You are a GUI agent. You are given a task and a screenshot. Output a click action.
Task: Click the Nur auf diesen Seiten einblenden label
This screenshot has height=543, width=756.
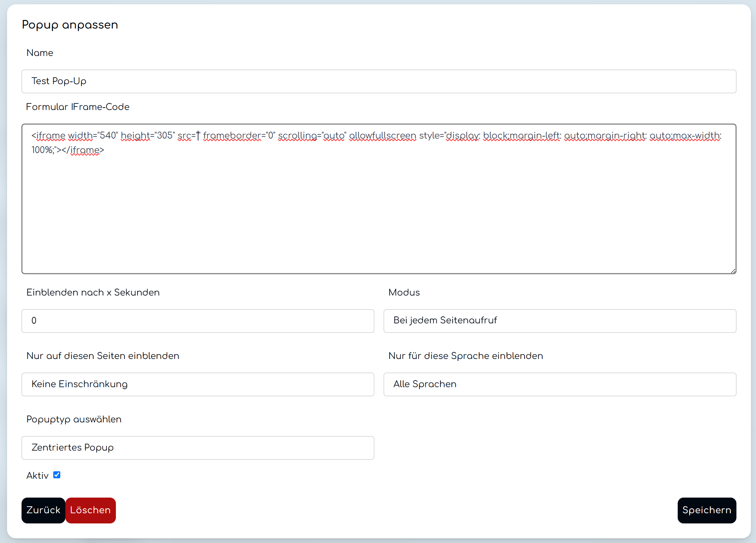(103, 356)
